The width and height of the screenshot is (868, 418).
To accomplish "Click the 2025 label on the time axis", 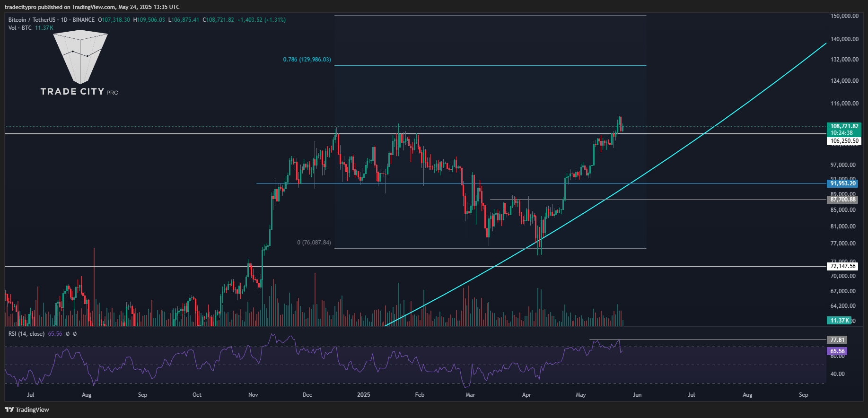I will click(x=364, y=395).
